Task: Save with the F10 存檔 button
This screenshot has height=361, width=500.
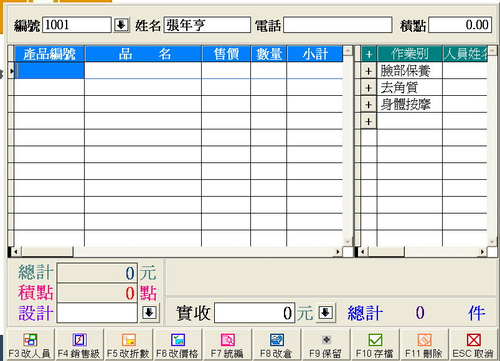Action: [x=375, y=345]
